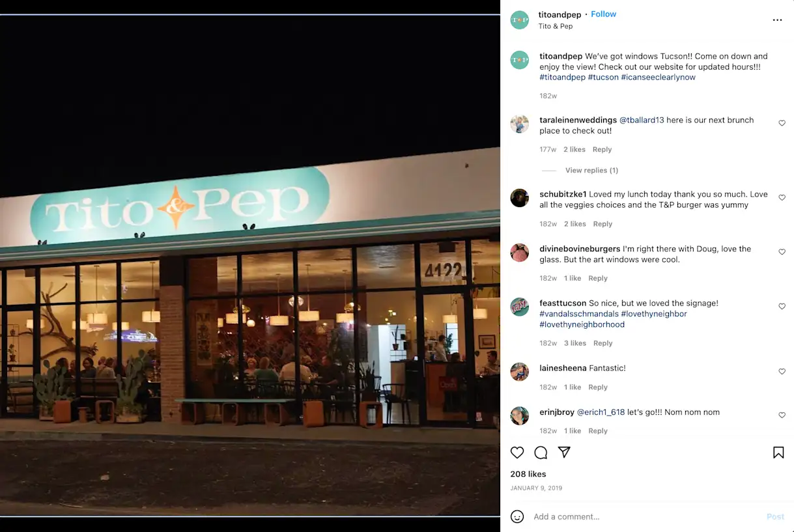794x532 pixels.
Task: Like the post with the heart icon
Action: [x=517, y=453]
